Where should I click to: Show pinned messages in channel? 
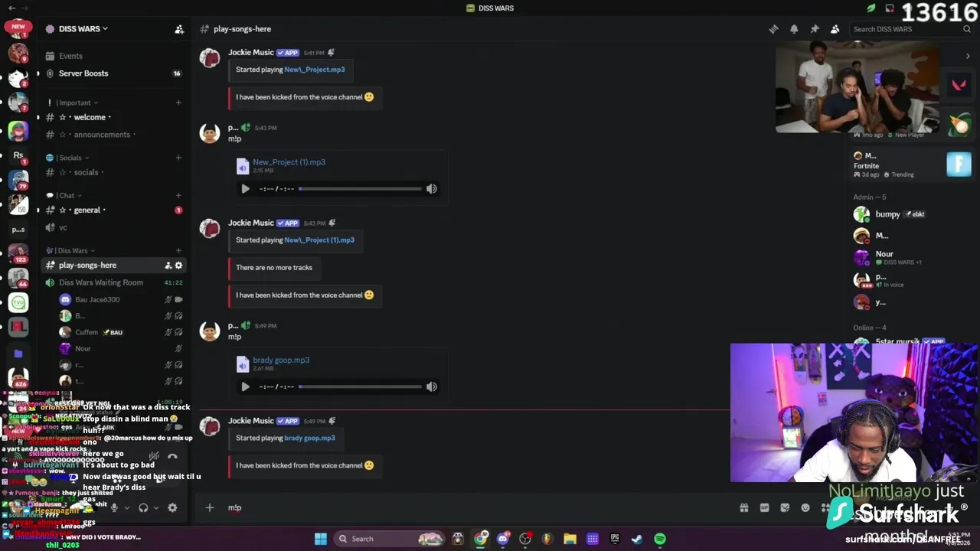[815, 29]
